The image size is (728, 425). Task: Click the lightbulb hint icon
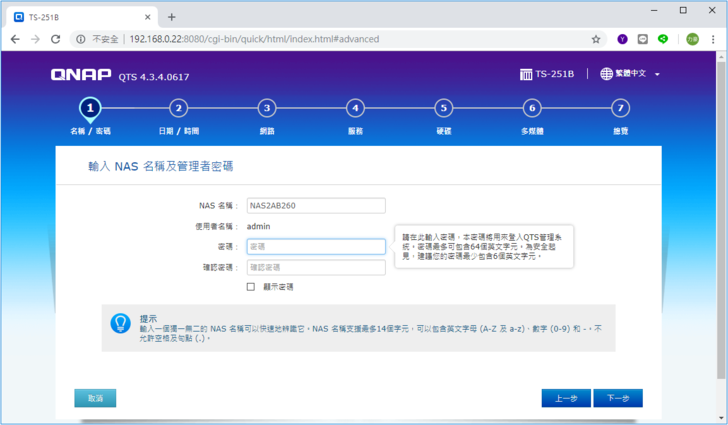(120, 322)
